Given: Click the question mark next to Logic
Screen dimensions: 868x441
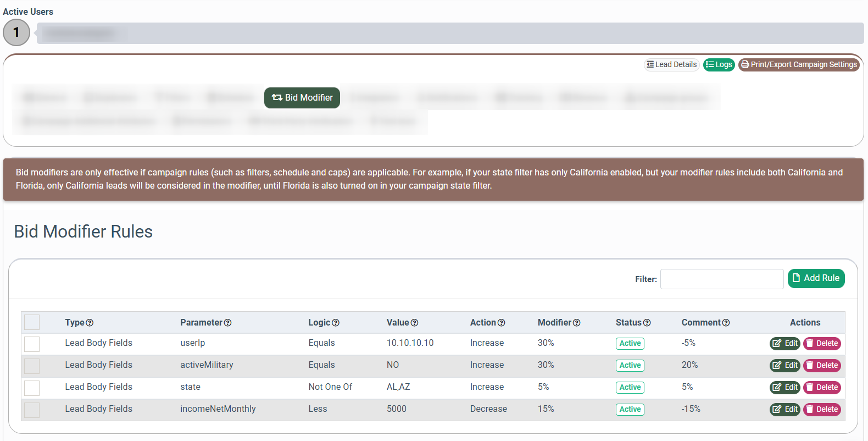Looking at the screenshot, I should [x=336, y=323].
